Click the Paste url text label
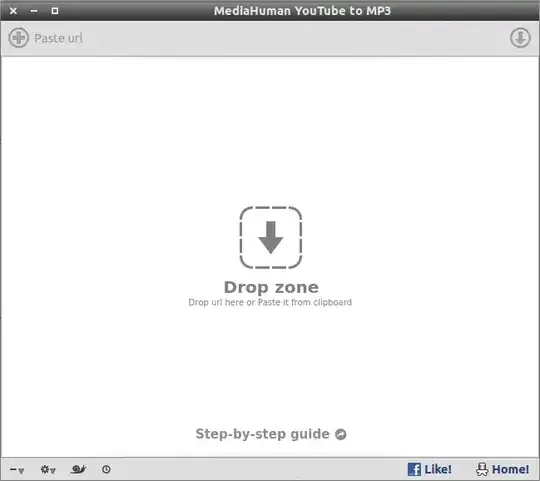Viewport: 540px width, 481px height. pos(59,38)
